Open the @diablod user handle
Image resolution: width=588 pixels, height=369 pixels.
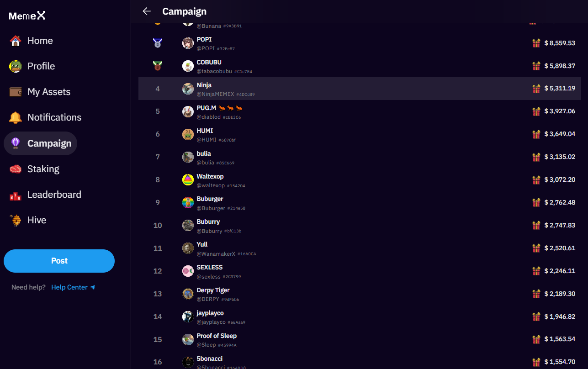209,117
